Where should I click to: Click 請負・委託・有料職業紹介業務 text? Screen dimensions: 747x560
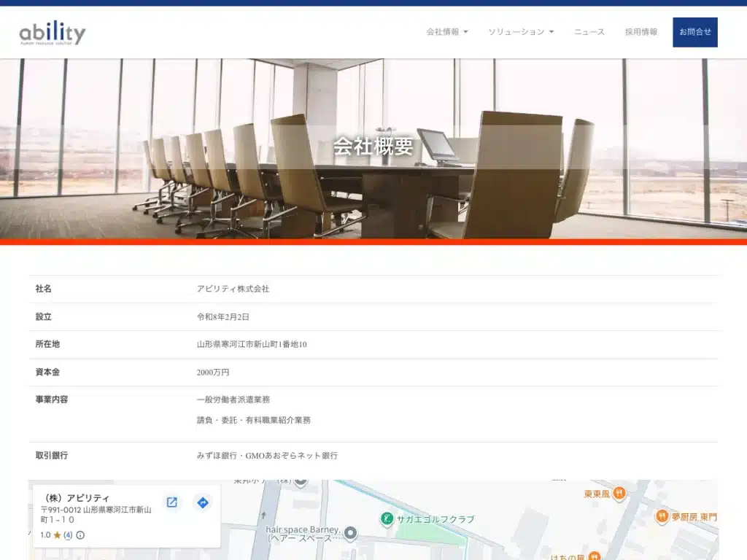[x=253, y=420]
